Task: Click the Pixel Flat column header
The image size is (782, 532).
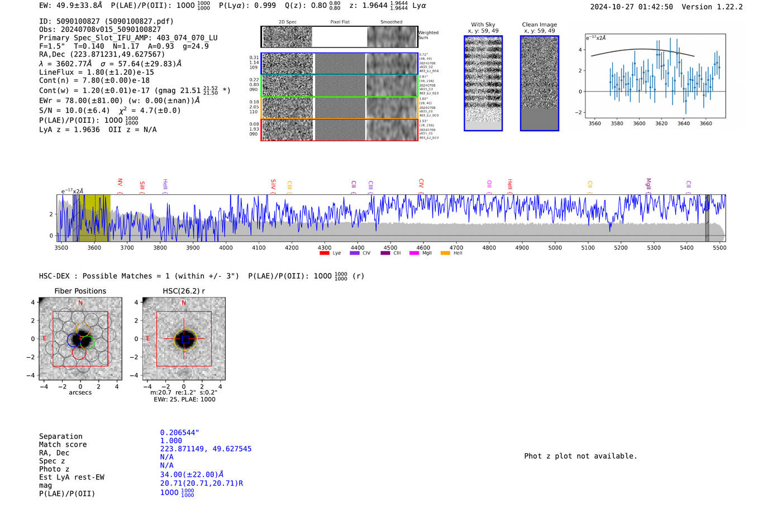Action: coord(340,22)
